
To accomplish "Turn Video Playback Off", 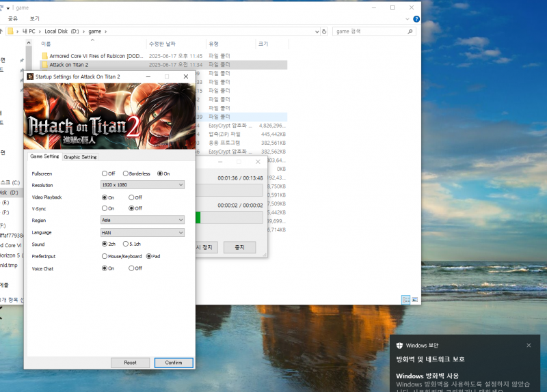I will coord(131,197).
